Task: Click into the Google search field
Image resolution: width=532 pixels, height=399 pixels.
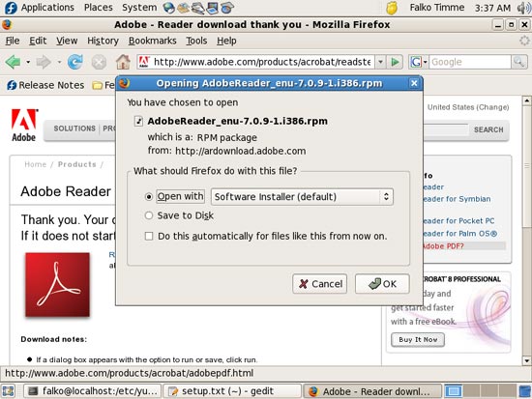Action: point(469,62)
